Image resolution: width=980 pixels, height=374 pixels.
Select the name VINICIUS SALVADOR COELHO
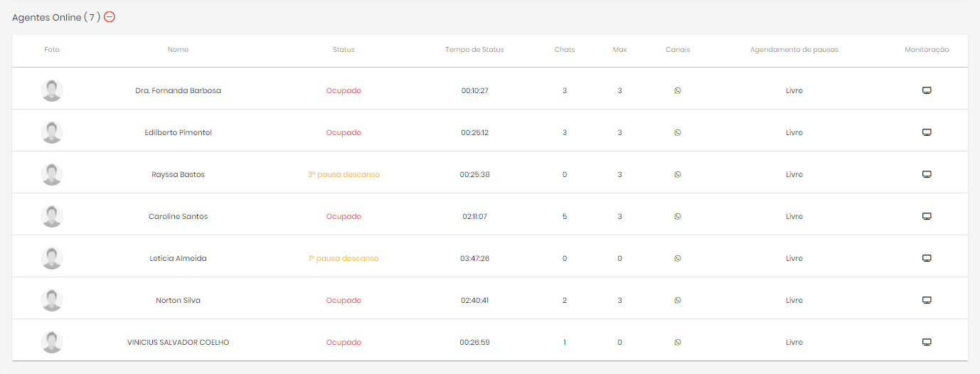[178, 342]
